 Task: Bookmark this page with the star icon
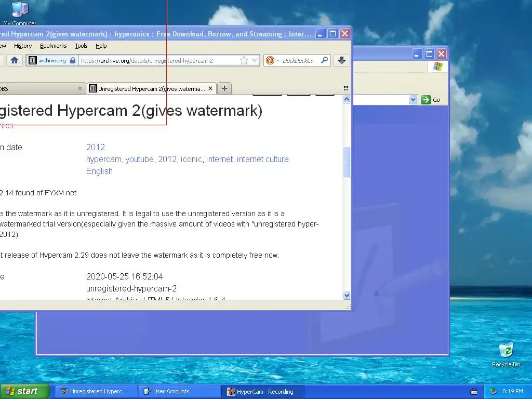244,60
